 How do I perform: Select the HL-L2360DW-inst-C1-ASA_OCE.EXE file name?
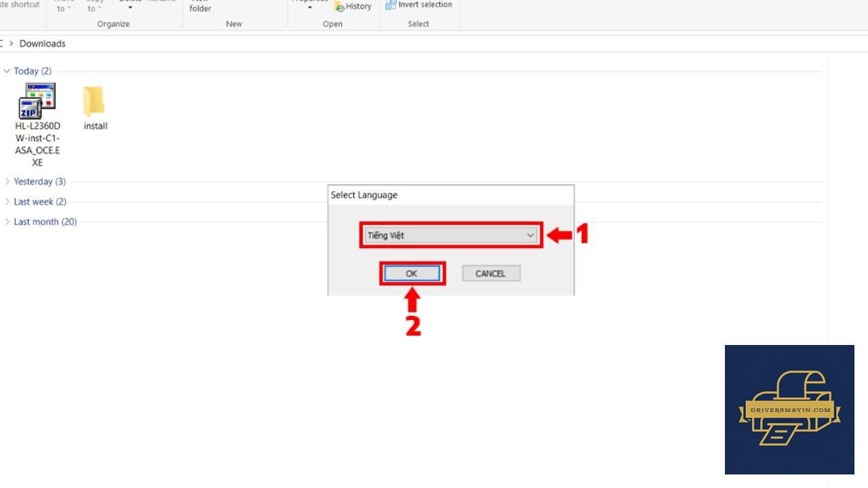tap(38, 144)
